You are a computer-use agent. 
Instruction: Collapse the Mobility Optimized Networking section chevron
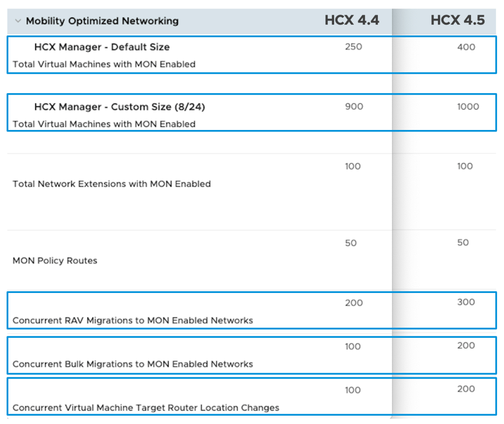click(x=18, y=21)
